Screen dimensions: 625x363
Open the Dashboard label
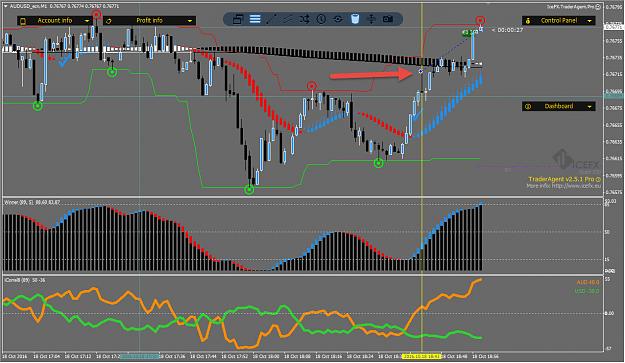[559, 106]
